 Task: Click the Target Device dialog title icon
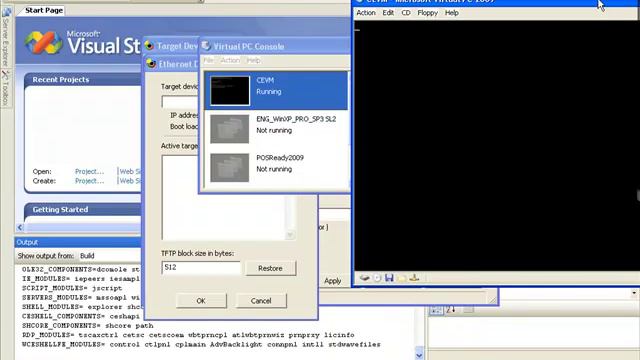tap(149, 46)
